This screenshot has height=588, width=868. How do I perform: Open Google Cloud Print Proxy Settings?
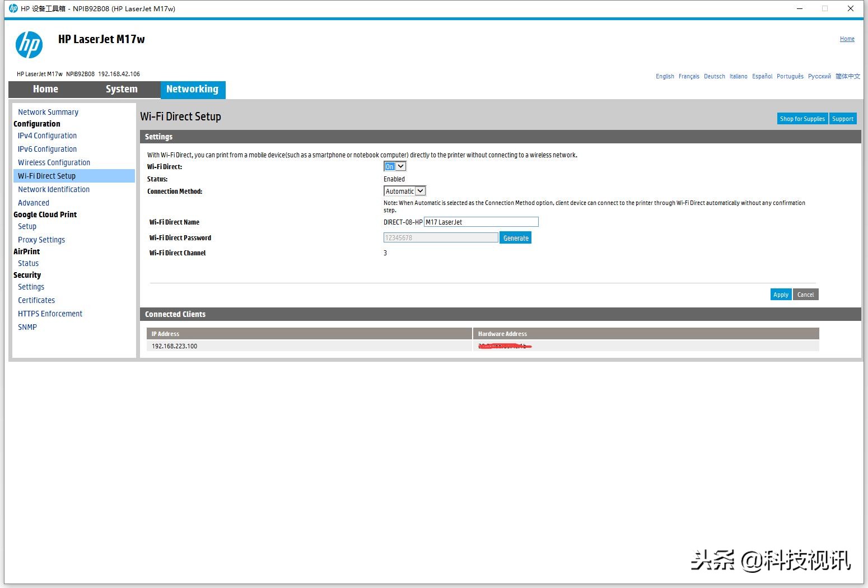pyautogui.click(x=41, y=240)
